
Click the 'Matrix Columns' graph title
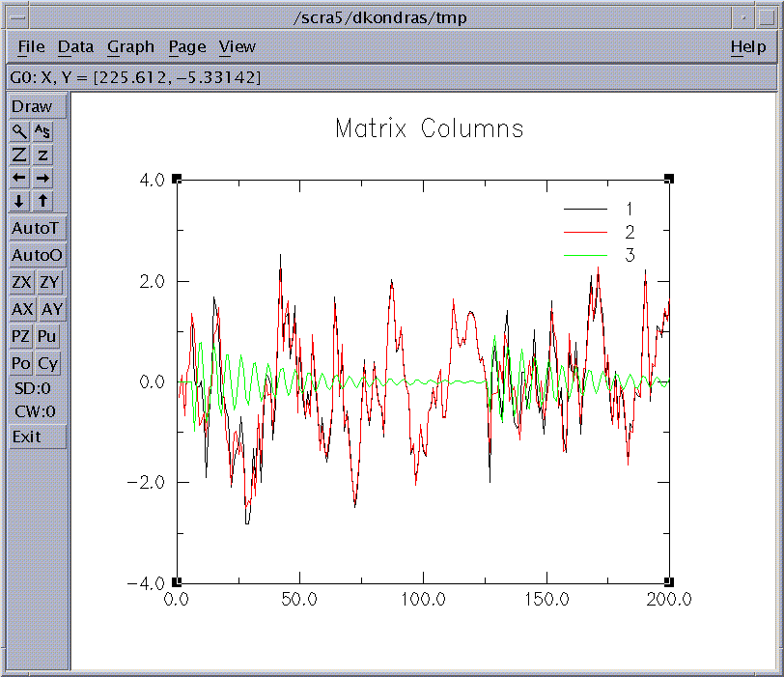point(429,128)
